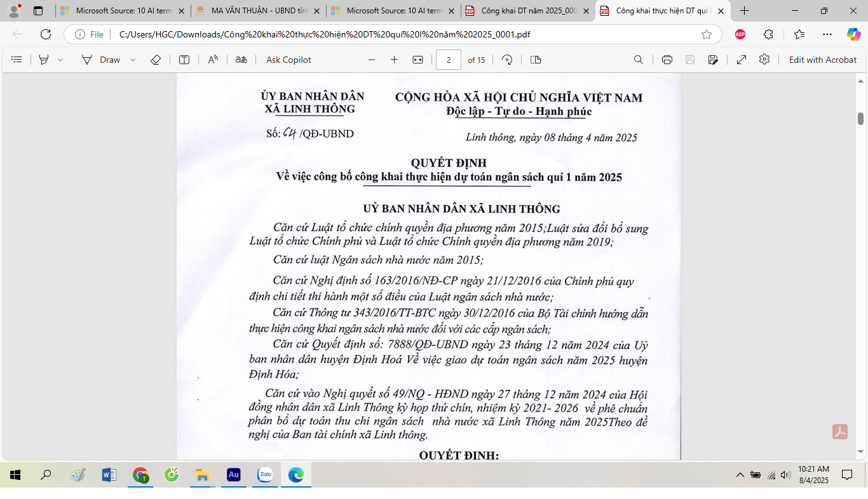Print the PDF document
The image size is (868, 499).
pyautogui.click(x=667, y=60)
